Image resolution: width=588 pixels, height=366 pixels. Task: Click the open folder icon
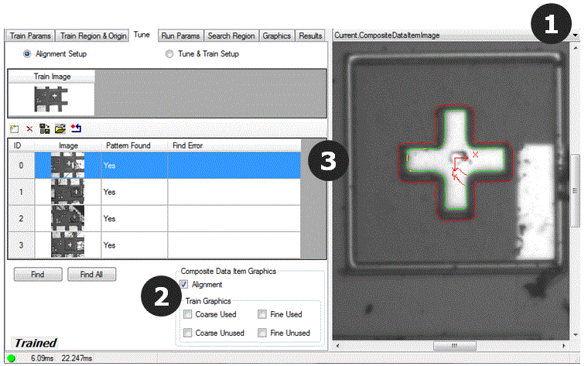click(60, 128)
